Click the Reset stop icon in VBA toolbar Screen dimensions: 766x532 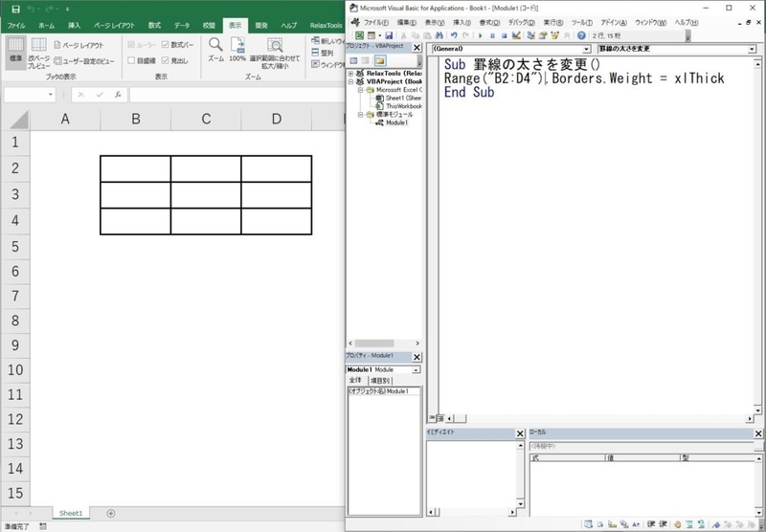pyautogui.click(x=505, y=35)
